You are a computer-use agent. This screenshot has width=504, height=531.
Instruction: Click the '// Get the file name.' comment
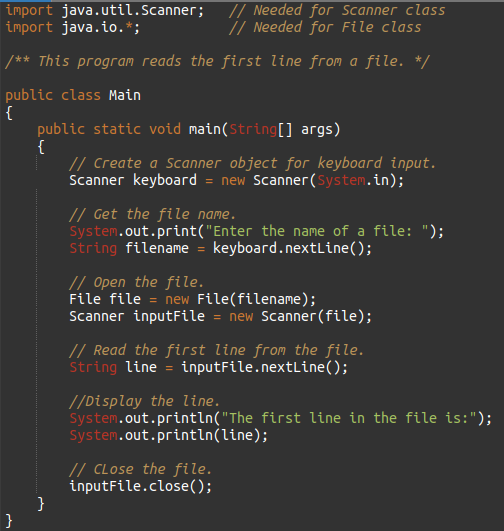[x=152, y=214]
